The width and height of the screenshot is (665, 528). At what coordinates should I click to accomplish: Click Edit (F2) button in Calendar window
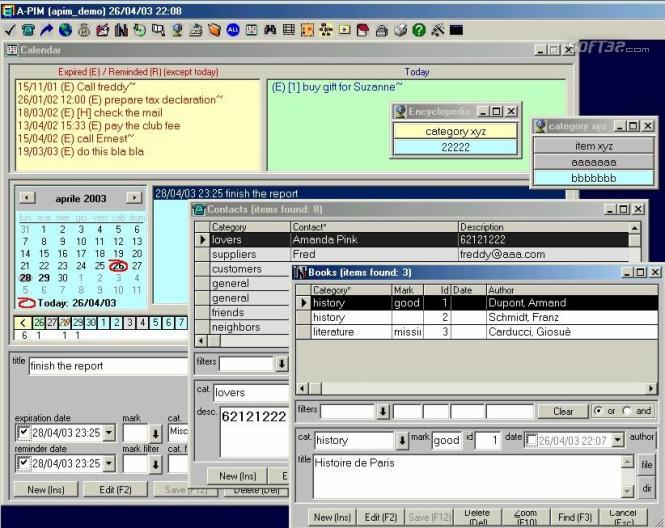(x=115, y=489)
